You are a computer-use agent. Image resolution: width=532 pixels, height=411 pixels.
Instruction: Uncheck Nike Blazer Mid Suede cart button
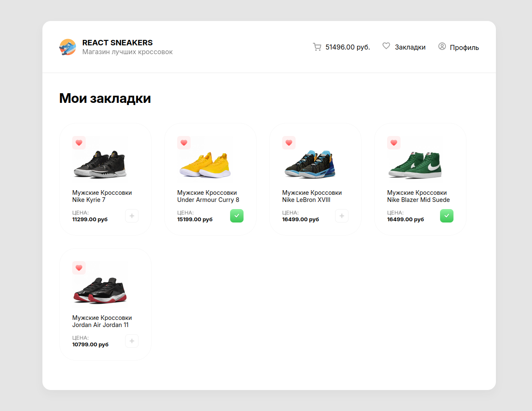447,216
